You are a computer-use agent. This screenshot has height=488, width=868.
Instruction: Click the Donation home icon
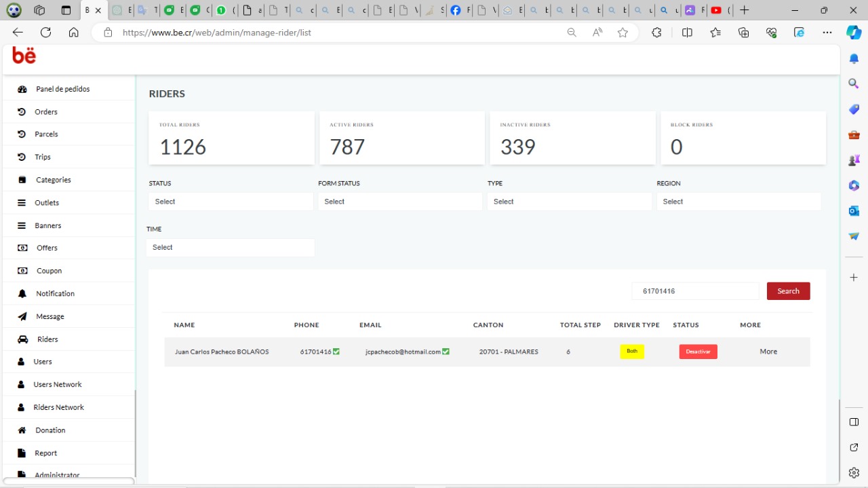tap(22, 430)
